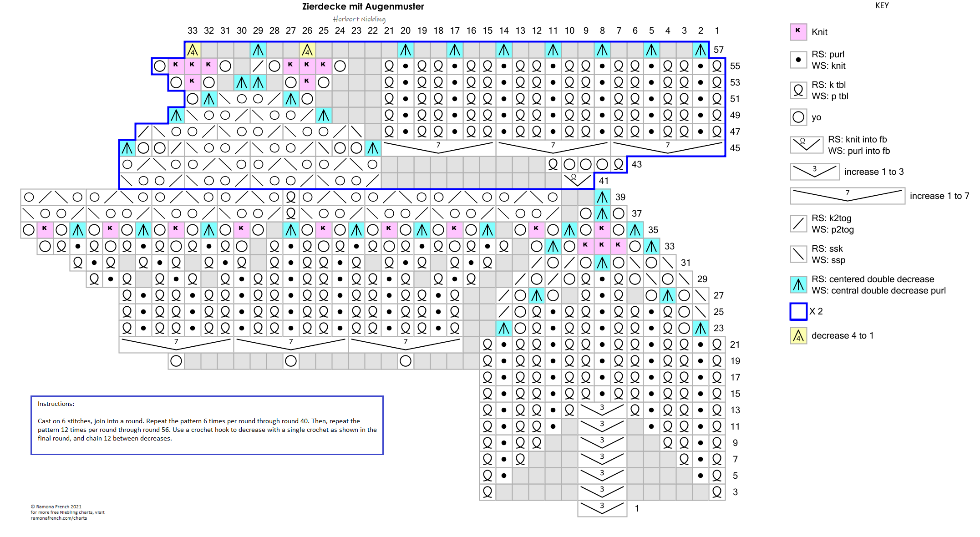Image resolution: width=980 pixels, height=537 pixels.
Task: Click the increase 1 to 3 cell on row 1
Action: coord(602,508)
